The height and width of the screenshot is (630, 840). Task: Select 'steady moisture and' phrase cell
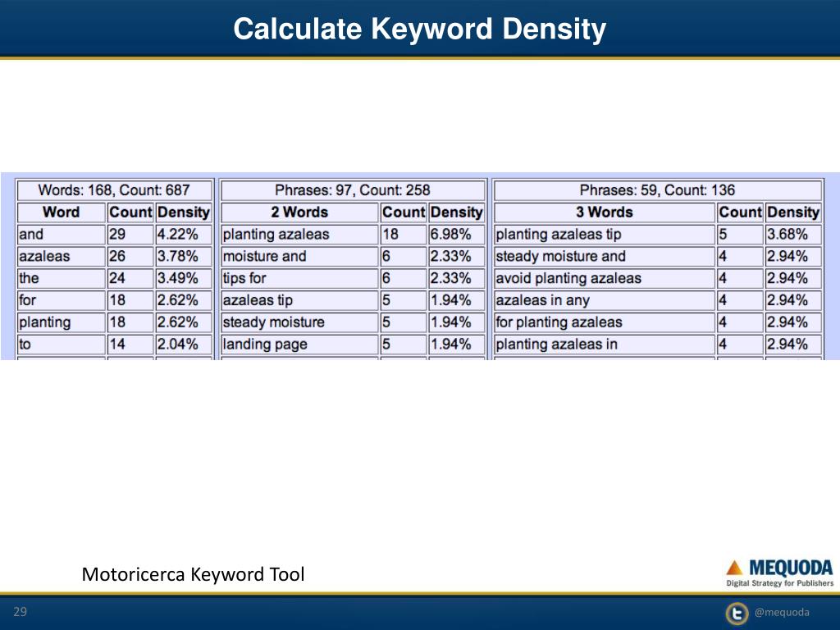[x=605, y=256]
